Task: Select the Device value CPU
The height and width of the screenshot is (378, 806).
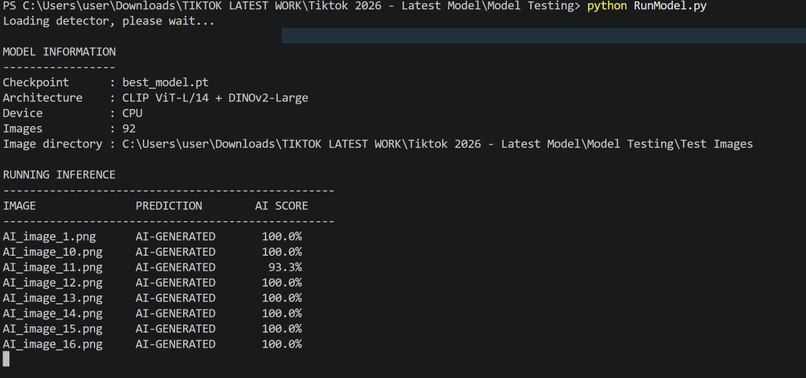Action: coord(132,113)
